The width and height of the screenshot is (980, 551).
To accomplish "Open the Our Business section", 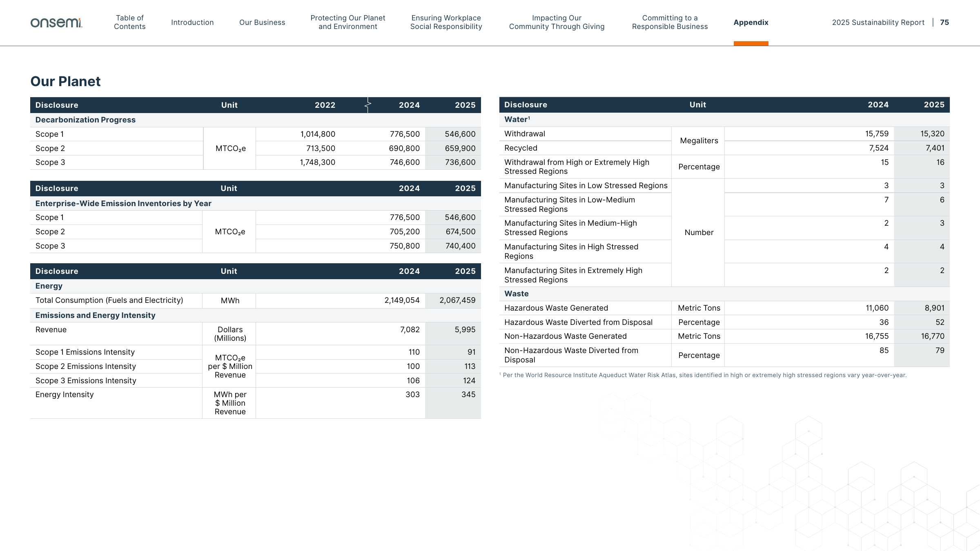I will 262,22.
